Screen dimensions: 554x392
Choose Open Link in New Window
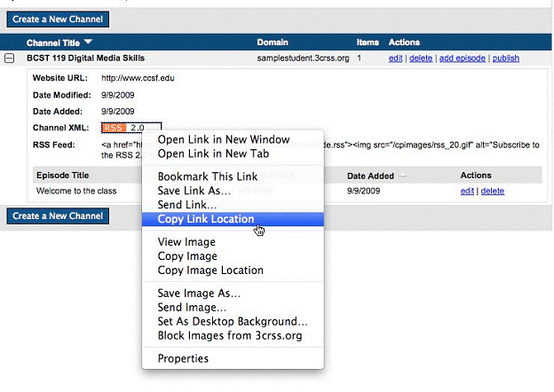(223, 139)
